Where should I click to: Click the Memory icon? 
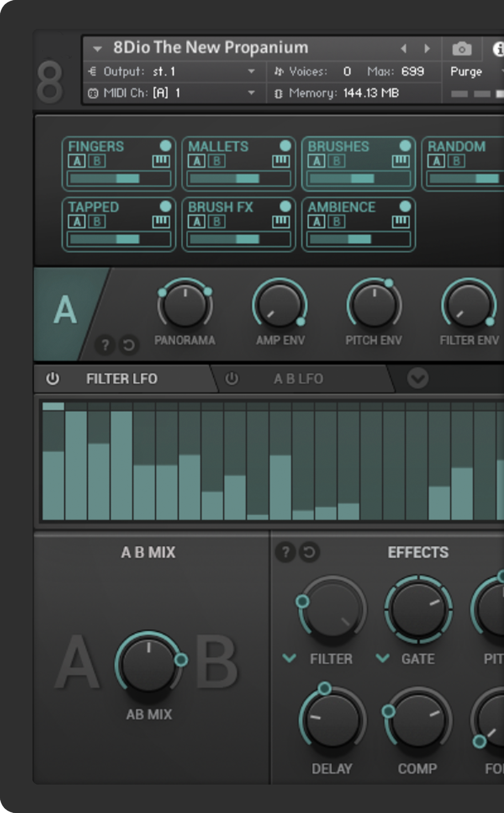click(x=278, y=93)
